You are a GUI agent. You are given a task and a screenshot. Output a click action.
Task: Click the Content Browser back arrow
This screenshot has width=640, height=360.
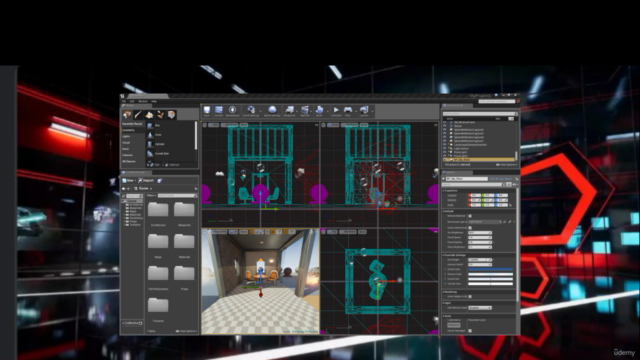[x=124, y=189]
